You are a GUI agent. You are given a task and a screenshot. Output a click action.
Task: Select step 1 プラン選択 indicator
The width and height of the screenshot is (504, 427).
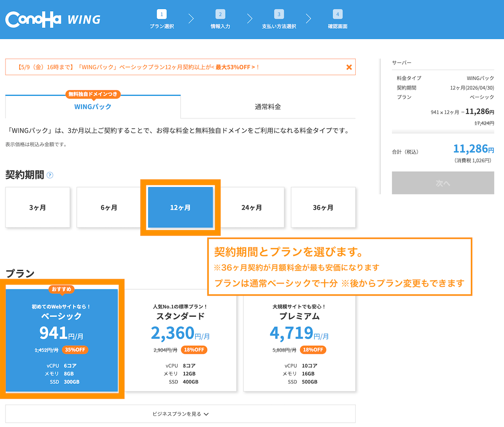coord(162,19)
